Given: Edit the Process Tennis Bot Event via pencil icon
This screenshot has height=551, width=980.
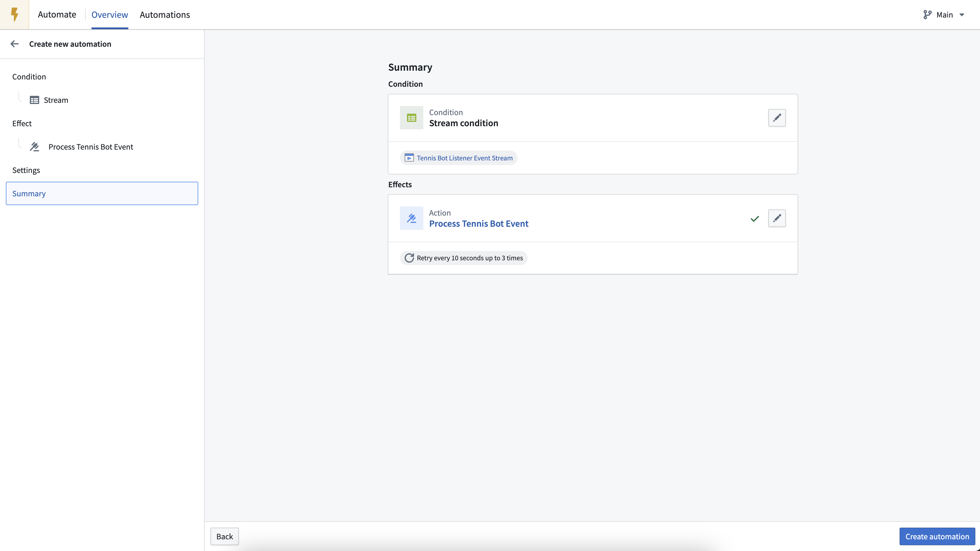Looking at the screenshot, I should tap(777, 218).
